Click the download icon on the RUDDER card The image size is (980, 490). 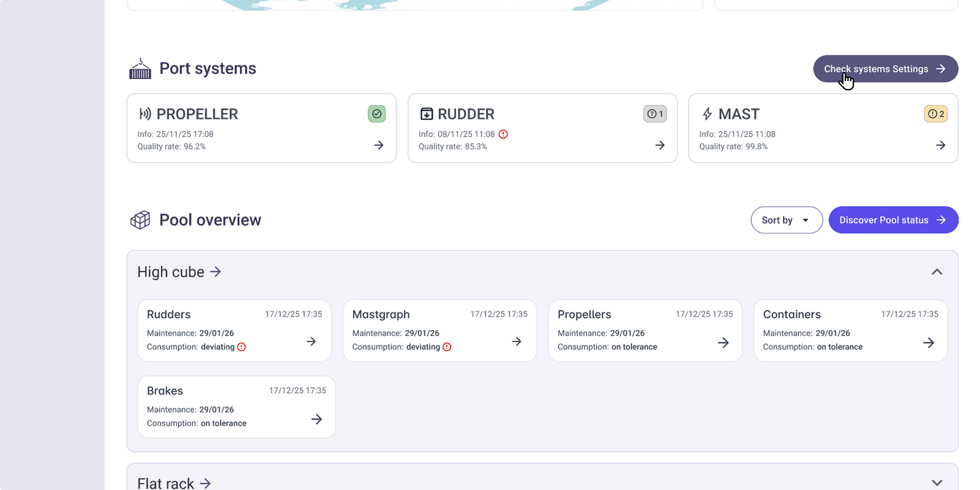click(x=426, y=114)
